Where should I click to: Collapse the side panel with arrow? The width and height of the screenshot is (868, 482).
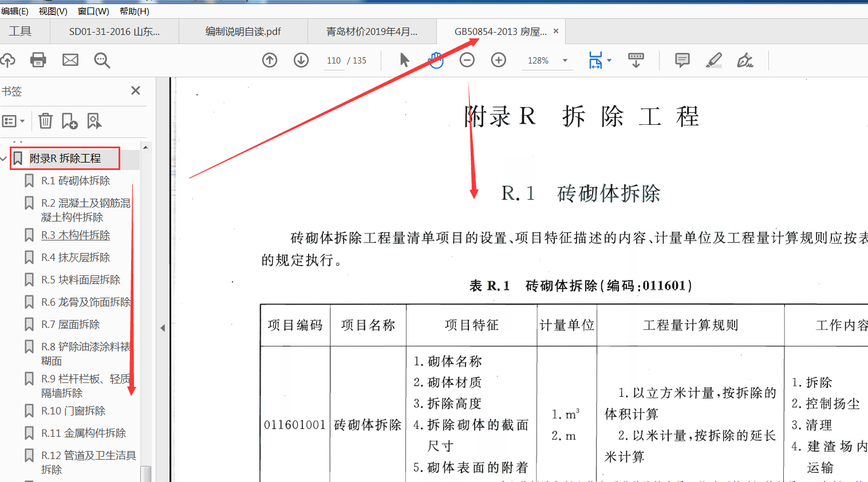pyautogui.click(x=163, y=328)
